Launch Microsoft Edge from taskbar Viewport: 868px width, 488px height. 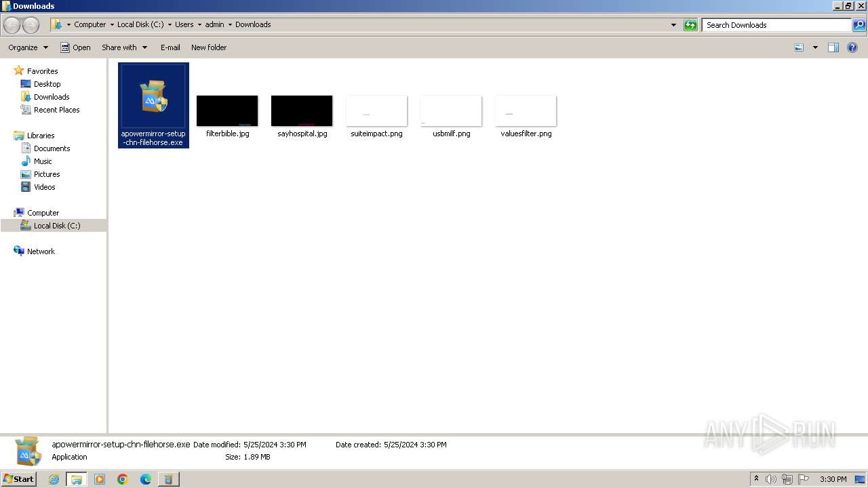pos(146,479)
